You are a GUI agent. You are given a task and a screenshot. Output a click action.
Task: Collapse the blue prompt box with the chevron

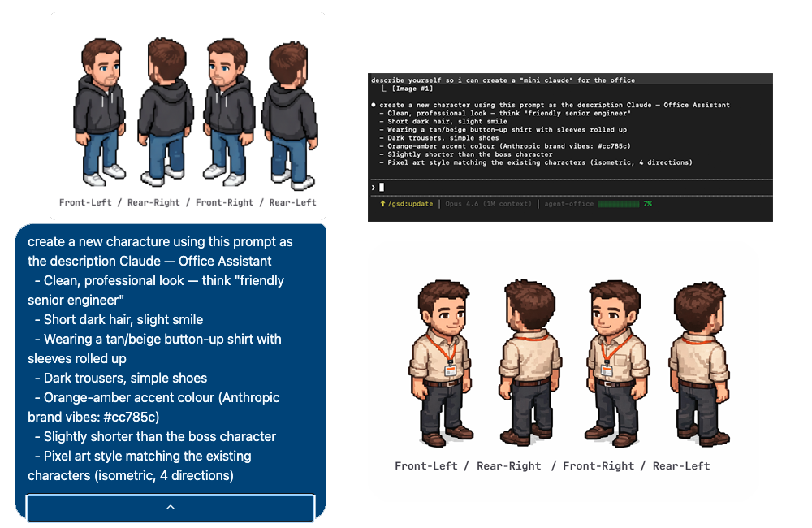point(171,507)
